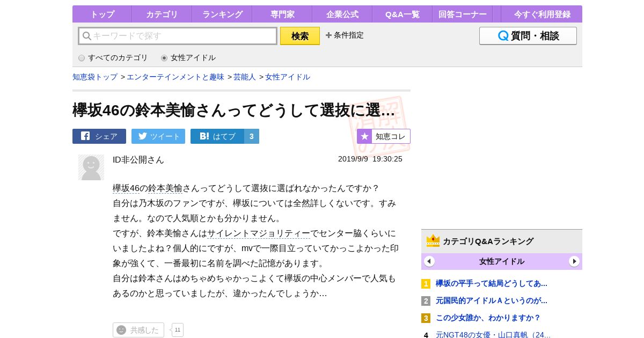Image resolution: width=644 pixels, height=338 pixels.
Task: Open 知恵袋トップ breadcrumb link
Action: (95, 77)
